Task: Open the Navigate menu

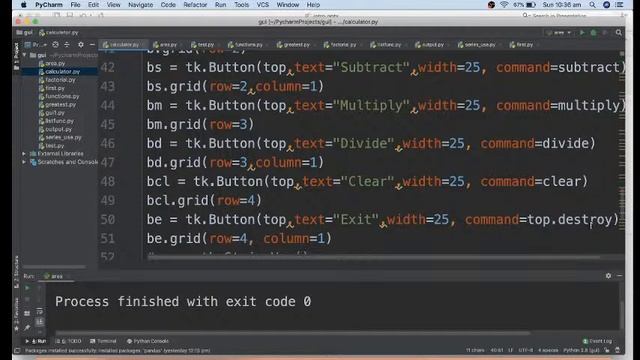Action: pyautogui.click(x=140, y=5)
